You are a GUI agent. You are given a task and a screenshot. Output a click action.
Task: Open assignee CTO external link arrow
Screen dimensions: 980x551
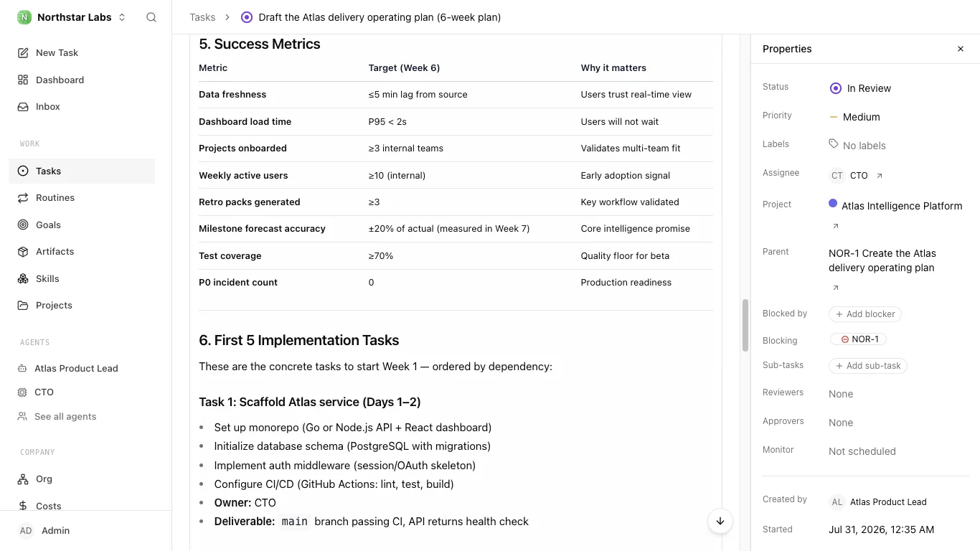[x=880, y=176]
